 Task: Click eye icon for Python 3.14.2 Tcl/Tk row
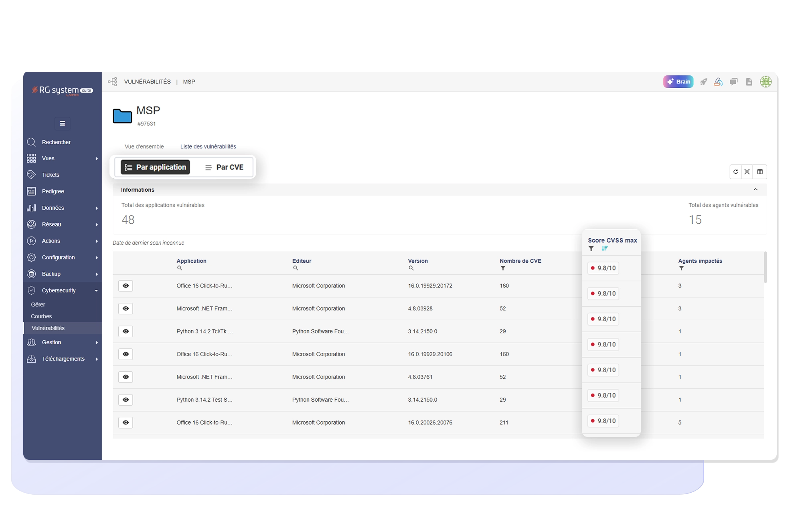pyautogui.click(x=126, y=332)
